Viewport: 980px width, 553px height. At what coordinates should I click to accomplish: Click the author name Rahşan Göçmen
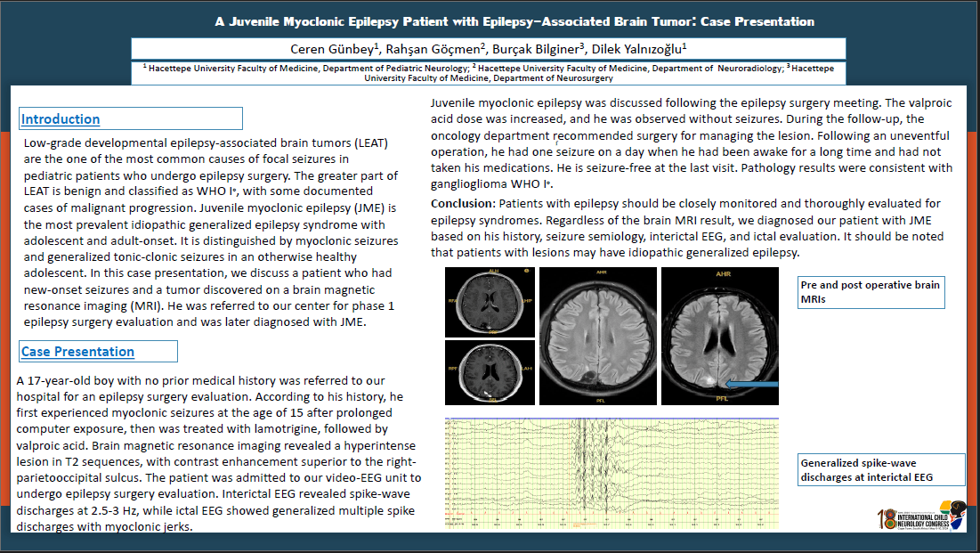click(435, 49)
